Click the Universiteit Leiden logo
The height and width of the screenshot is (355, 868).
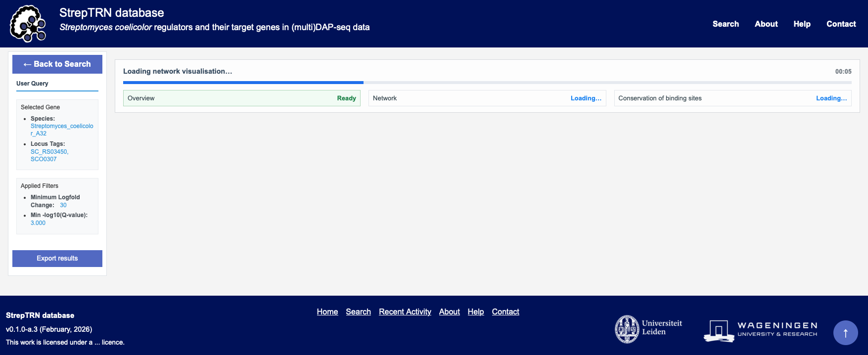tap(648, 329)
